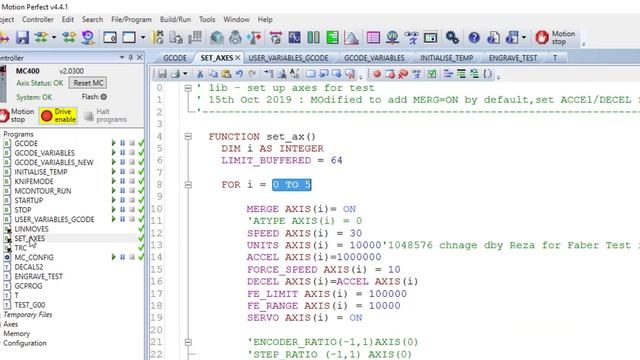The width and height of the screenshot is (640, 360).
Task: Open the File/Program menu
Action: click(131, 19)
